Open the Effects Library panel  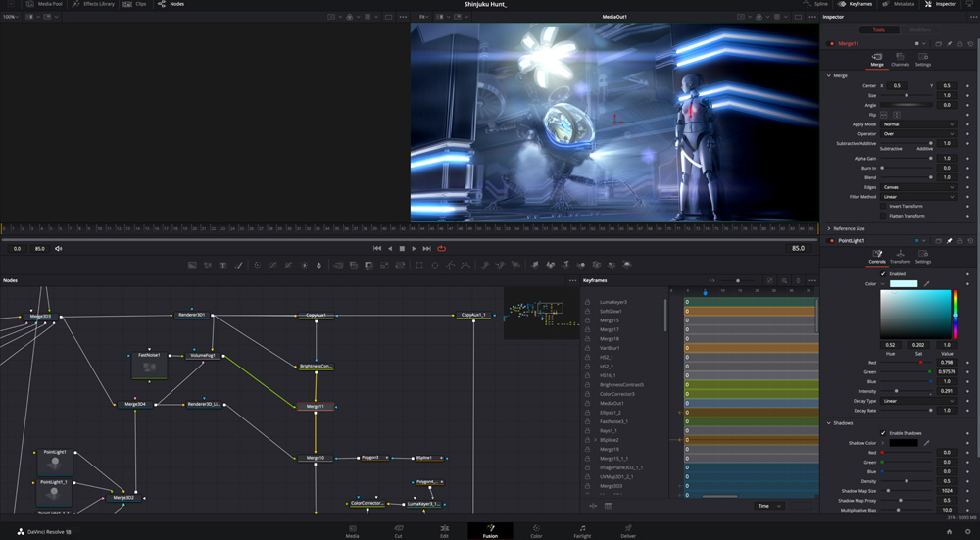pos(94,4)
